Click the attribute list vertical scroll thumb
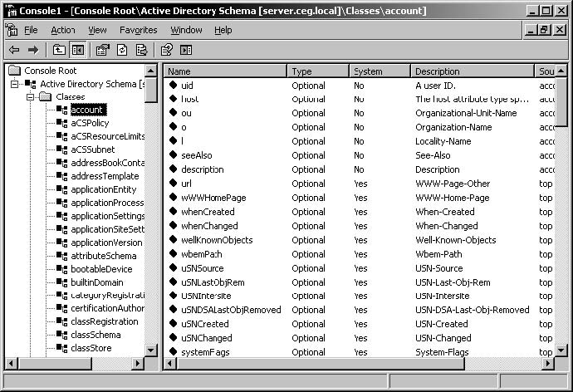The height and width of the screenshot is (392, 573). (561, 101)
